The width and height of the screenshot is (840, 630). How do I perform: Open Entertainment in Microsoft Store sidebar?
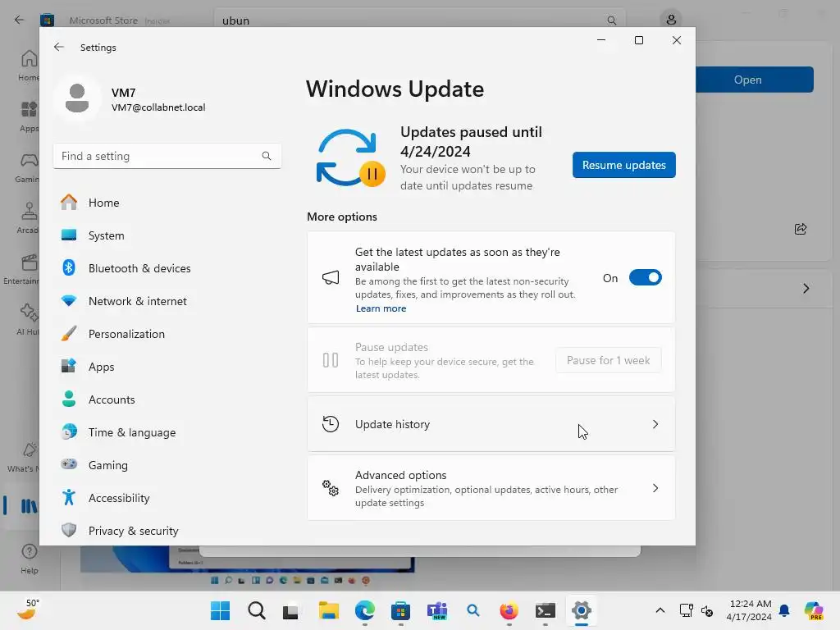pos(21,269)
